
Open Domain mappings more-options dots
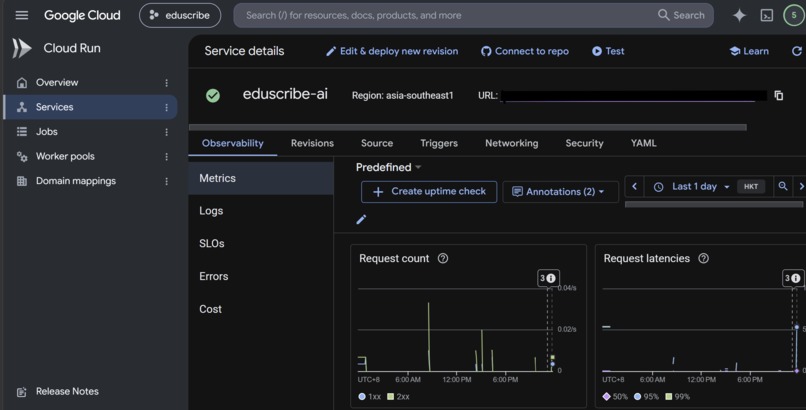pos(166,181)
